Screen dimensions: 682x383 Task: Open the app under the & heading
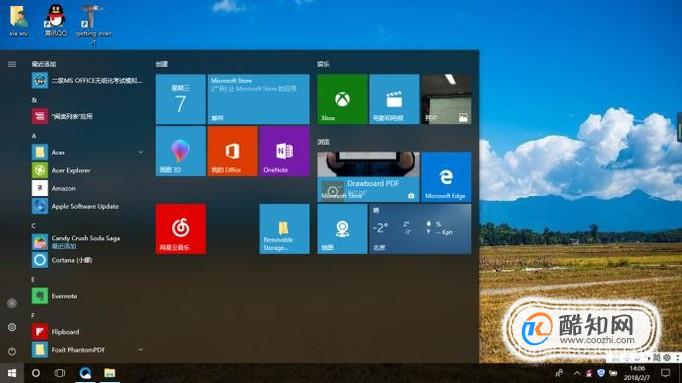tap(87, 117)
